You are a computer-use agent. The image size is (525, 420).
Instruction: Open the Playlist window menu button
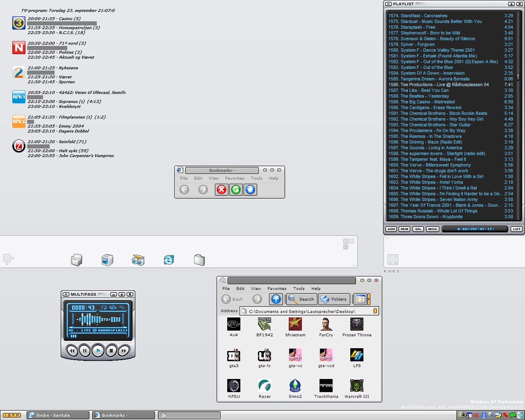[388, 4]
